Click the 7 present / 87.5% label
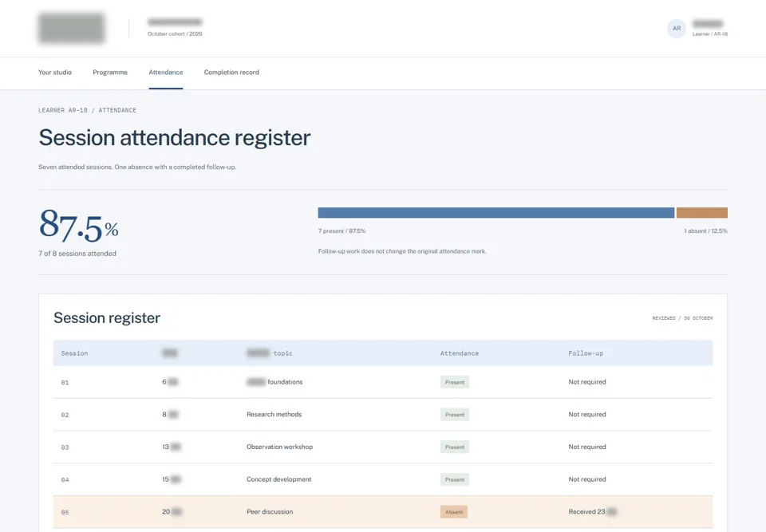 [x=342, y=231]
